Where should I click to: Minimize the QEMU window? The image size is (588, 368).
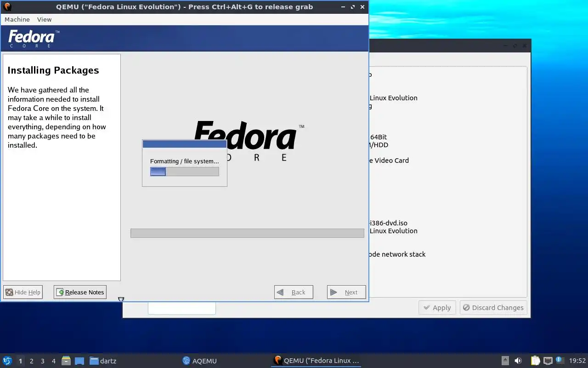coord(343,7)
